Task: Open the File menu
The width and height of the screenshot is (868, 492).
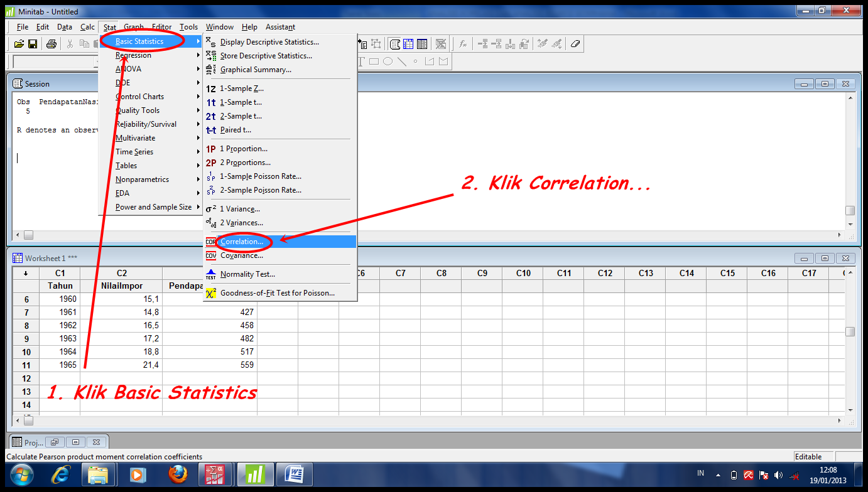Action: tap(23, 27)
